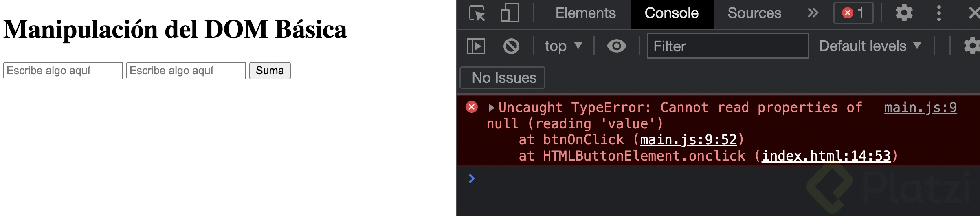Clear the console with the ban icon
980x216 pixels.
tap(511, 46)
